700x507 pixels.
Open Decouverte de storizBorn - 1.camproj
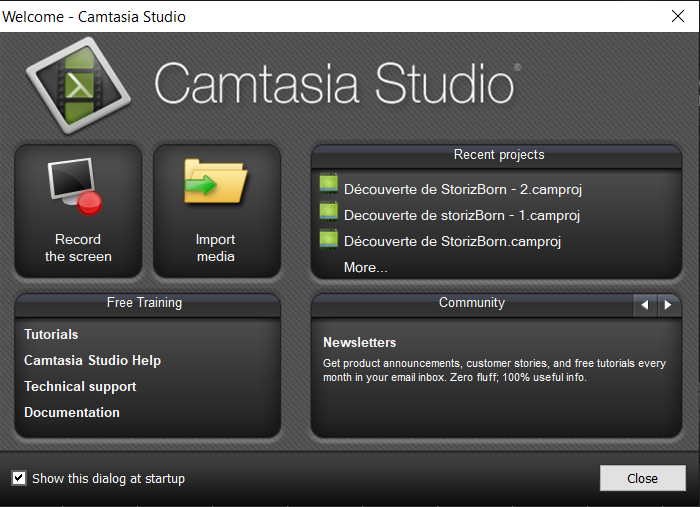tap(462, 215)
